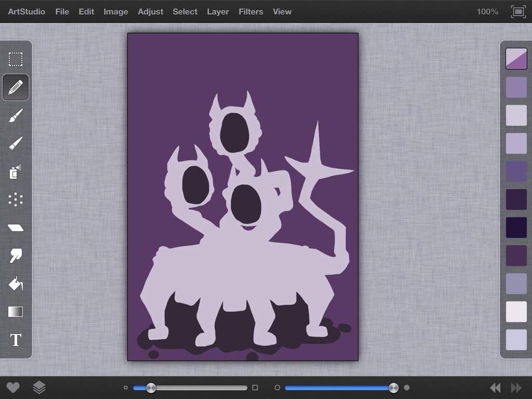Image resolution: width=532 pixels, height=399 pixels.
Task: Pick the bottom pale blue-lavender swatch
Action: coord(516,340)
